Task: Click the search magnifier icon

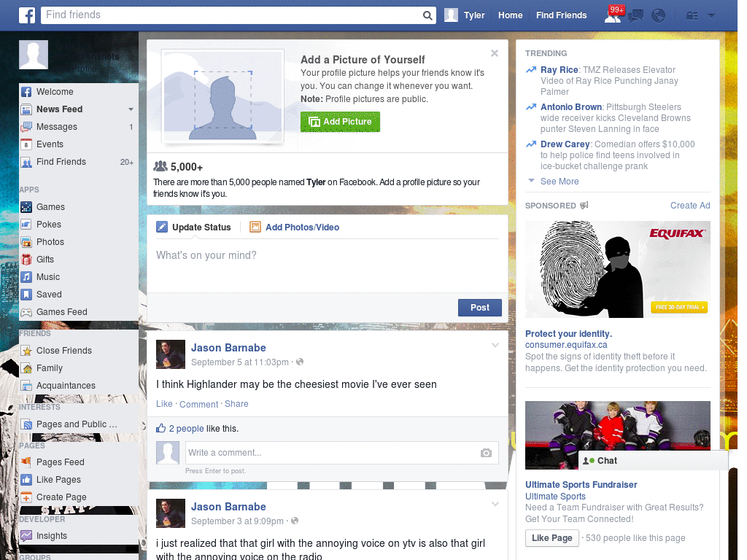Action: coord(427,15)
